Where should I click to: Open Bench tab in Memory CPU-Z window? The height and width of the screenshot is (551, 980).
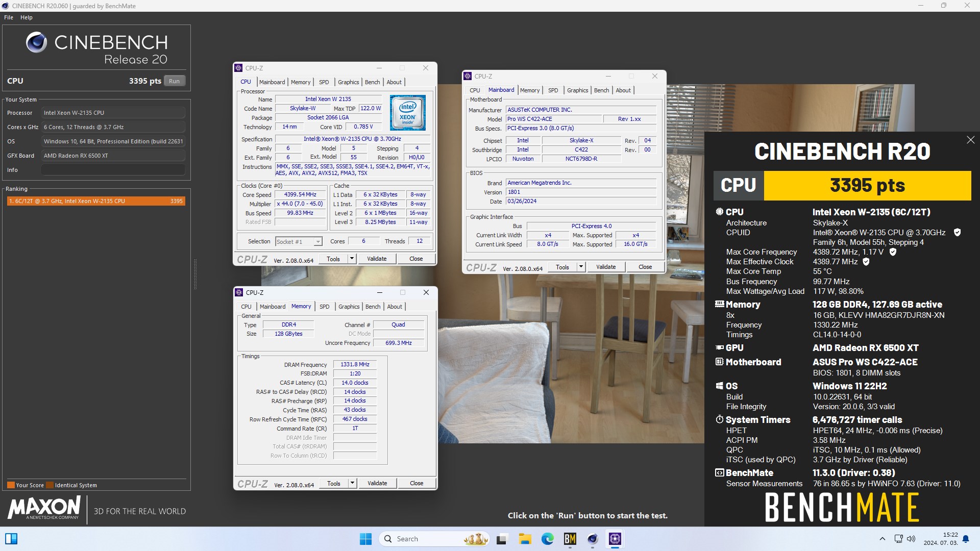(x=373, y=307)
